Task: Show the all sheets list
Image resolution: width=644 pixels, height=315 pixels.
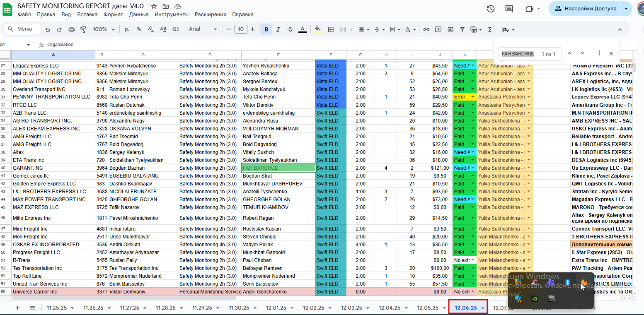Action: pyautogui.click(x=32, y=308)
